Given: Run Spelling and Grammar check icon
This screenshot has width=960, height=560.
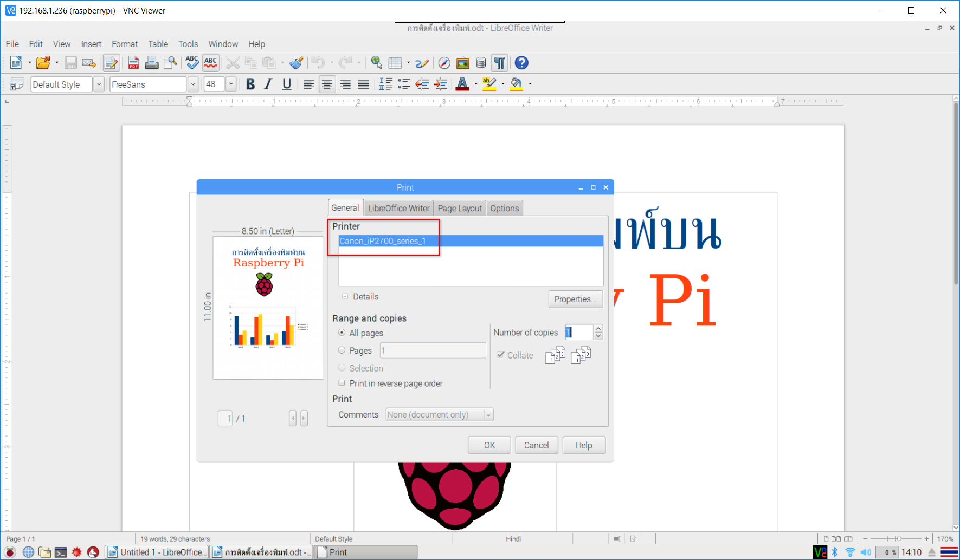Looking at the screenshot, I should pos(192,63).
